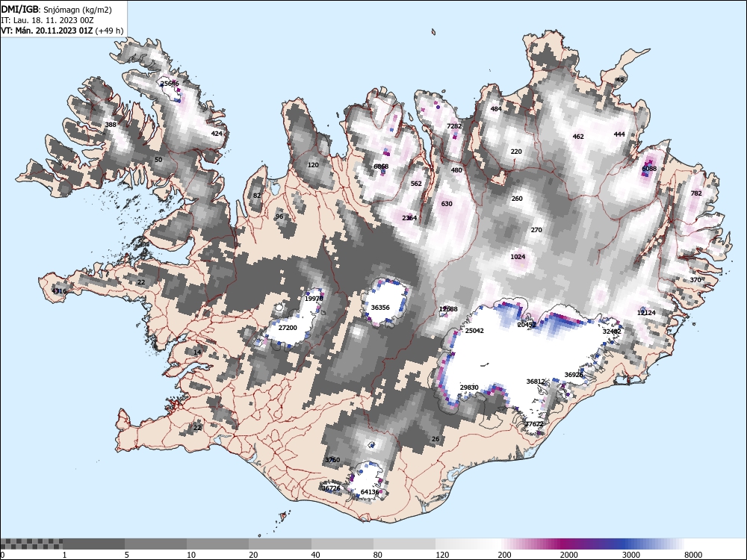Click the snow value 36926

pyautogui.click(x=574, y=375)
